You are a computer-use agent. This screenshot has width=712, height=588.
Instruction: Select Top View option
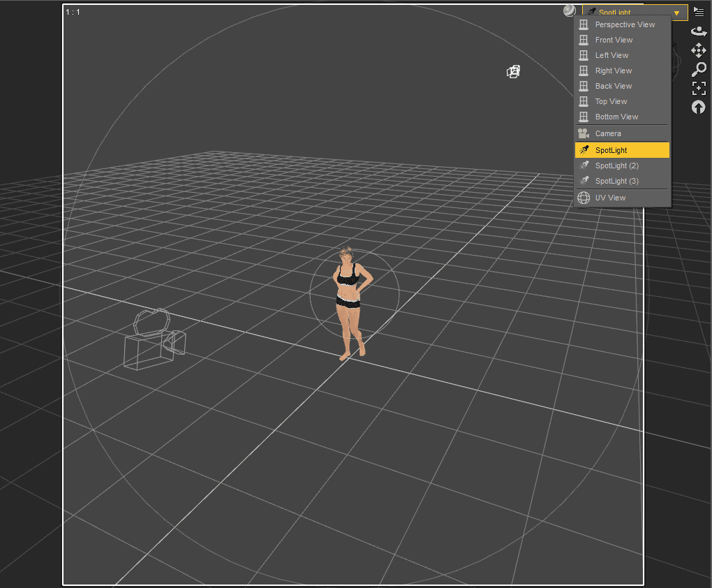tap(611, 101)
